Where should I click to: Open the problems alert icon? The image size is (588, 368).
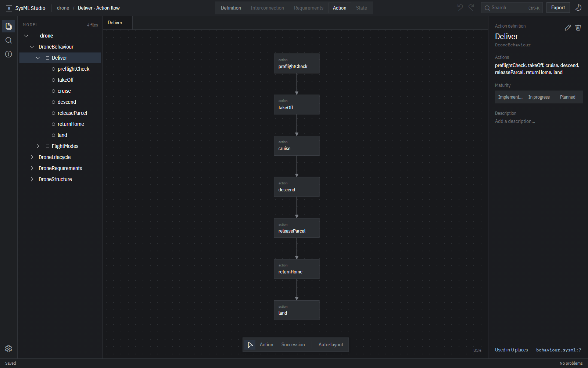pyautogui.click(x=8, y=54)
